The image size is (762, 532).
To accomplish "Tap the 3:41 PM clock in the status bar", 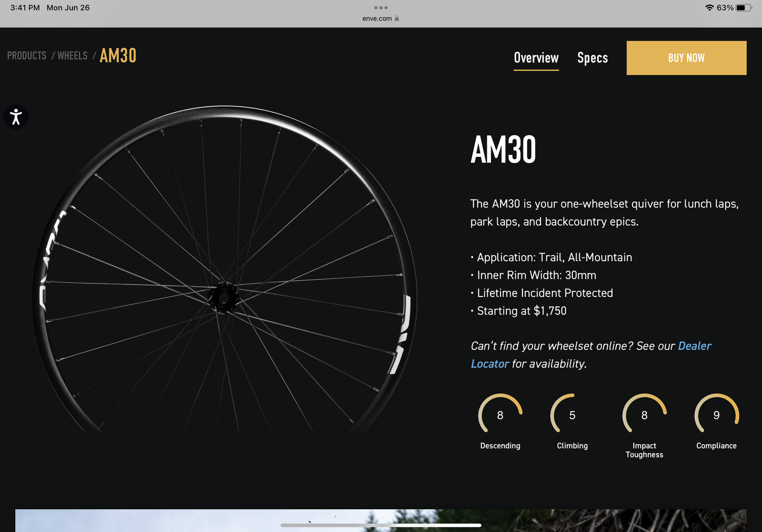I will point(25,8).
